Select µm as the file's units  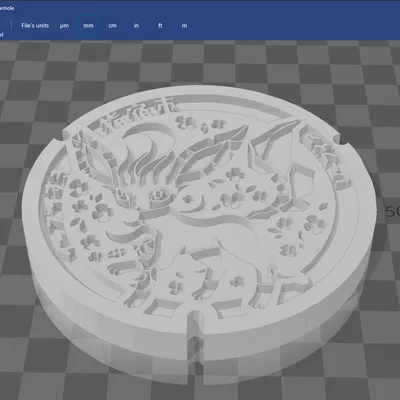[64, 26]
